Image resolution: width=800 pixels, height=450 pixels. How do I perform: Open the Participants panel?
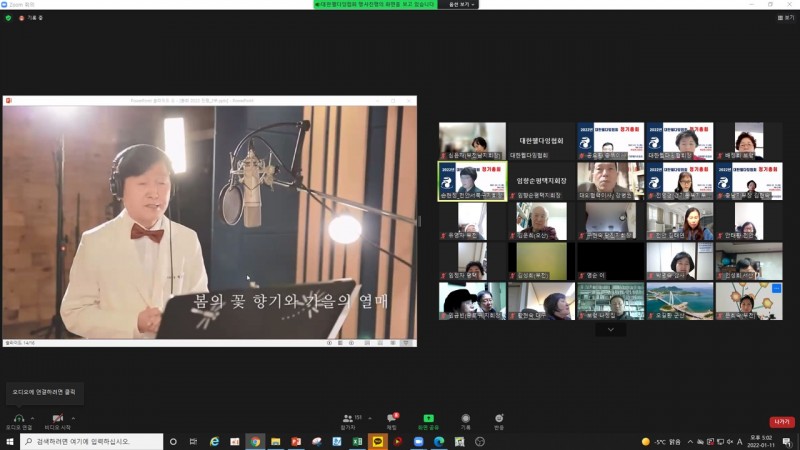(348, 419)
